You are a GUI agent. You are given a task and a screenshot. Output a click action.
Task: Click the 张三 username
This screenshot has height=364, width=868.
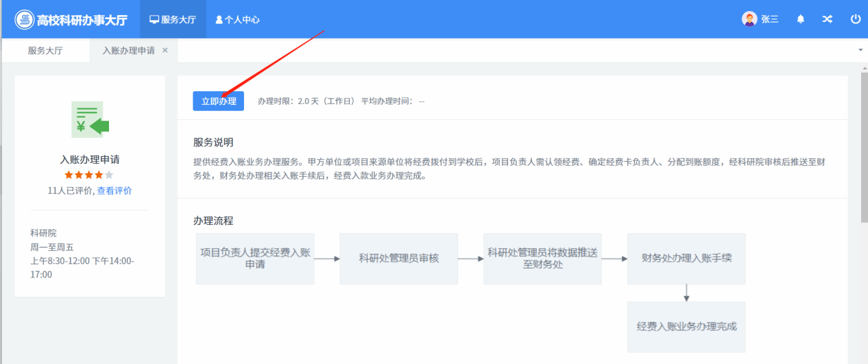(769, 19)
